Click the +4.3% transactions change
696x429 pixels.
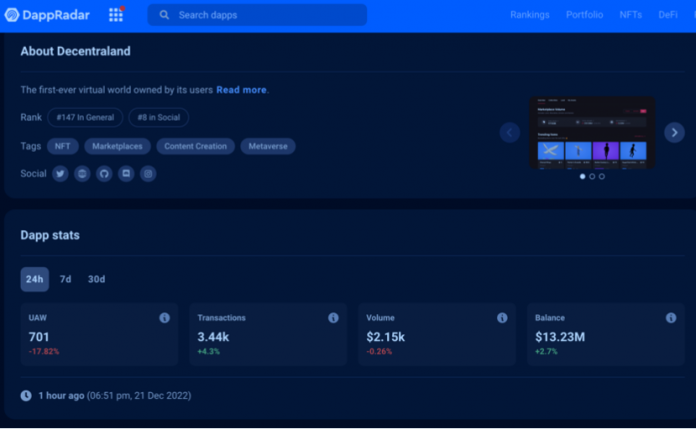(x=209, y=351)
